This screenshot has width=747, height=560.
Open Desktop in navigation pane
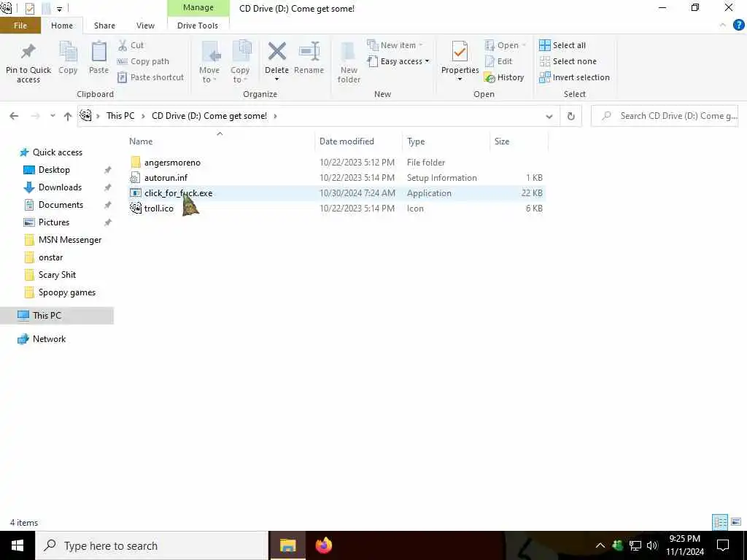coord(54,170)
